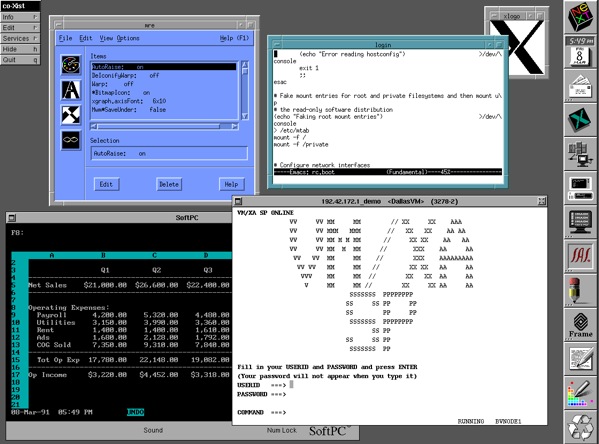Click the PASSWORD entry field in DallasVM window
The height and width of the screenshot is (444, 599).
(291, 394)
